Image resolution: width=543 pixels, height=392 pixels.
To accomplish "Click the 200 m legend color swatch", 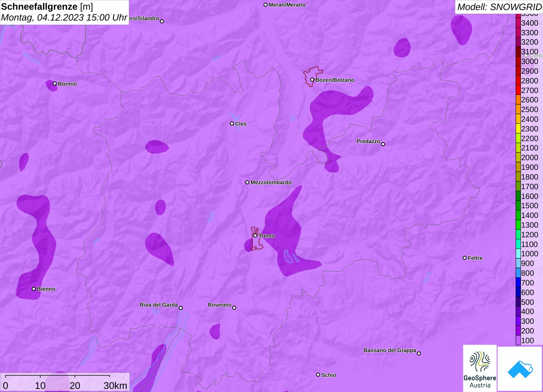I will click(518, 331).
